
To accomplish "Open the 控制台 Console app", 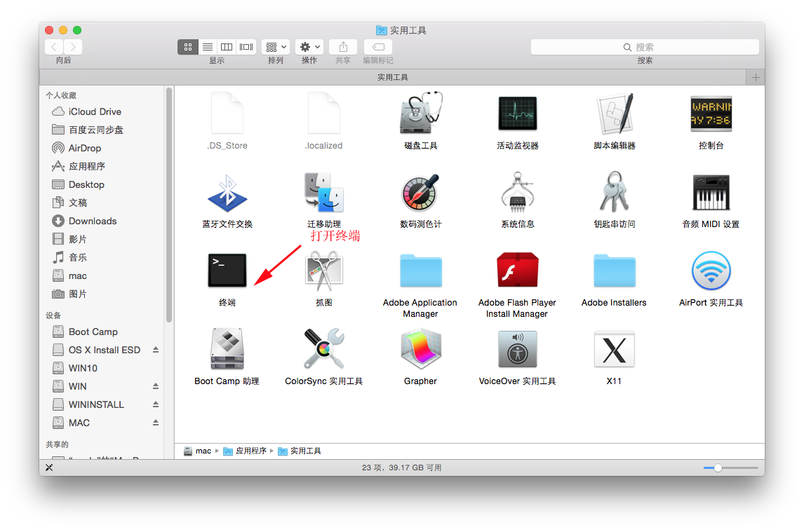I will 711,114.
